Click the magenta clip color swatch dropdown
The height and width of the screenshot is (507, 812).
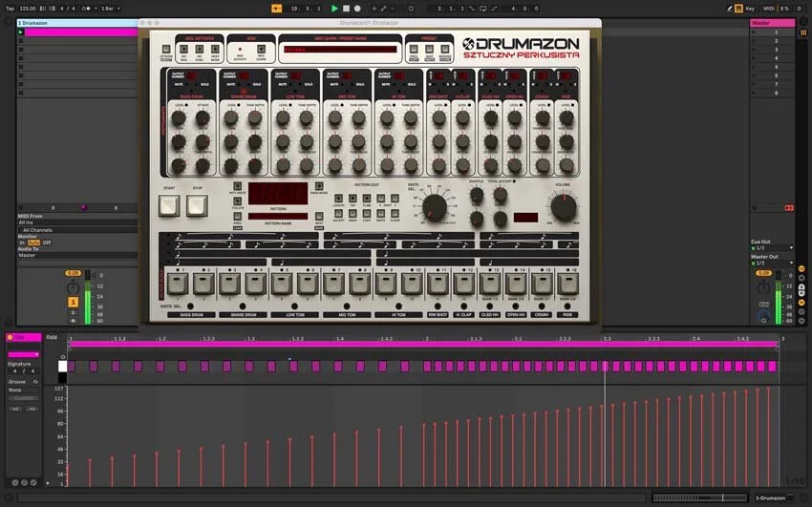(x=24, y=354)
